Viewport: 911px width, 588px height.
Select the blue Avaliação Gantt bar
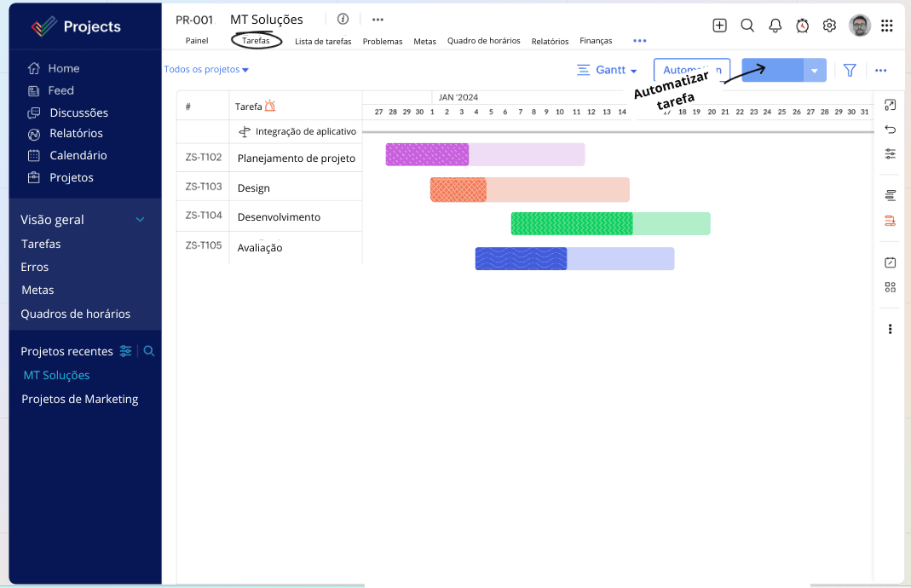point(574,258)
